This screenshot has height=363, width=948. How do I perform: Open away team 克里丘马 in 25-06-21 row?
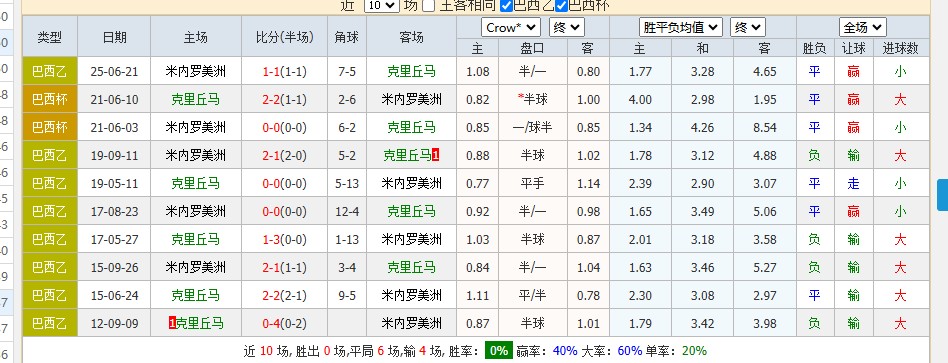411,71
